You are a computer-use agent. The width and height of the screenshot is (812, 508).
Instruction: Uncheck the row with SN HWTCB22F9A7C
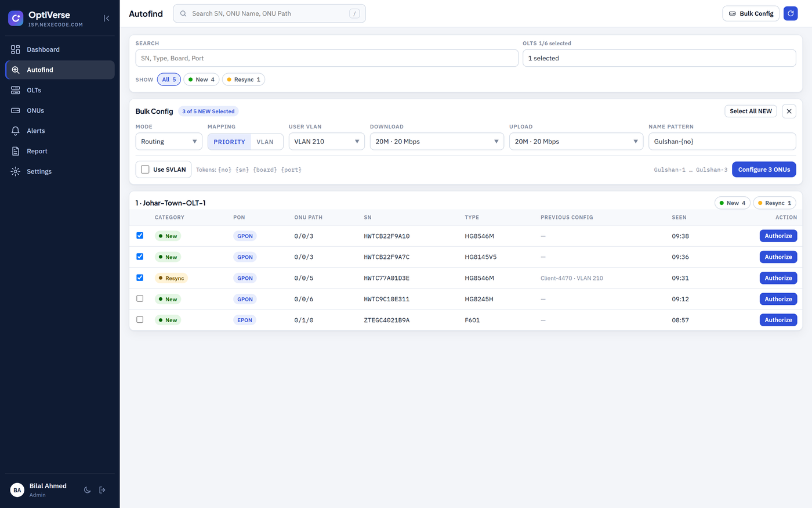tap(140, 257)
